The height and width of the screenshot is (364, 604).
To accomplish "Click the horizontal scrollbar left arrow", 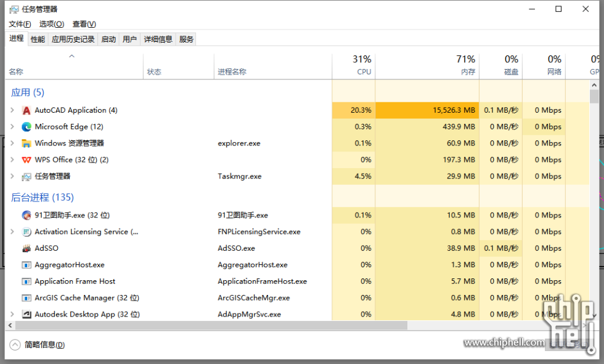I will 10,326.
